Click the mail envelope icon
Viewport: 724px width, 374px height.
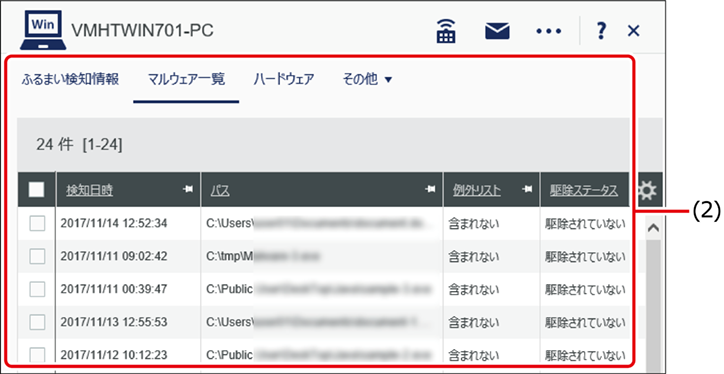pyautogui.click(x=497, y=31)
